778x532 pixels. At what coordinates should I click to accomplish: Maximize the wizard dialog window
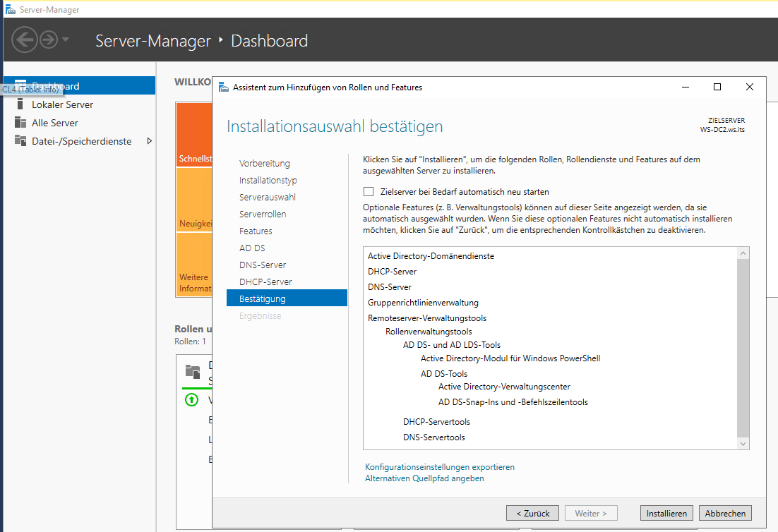coord(717,87)
